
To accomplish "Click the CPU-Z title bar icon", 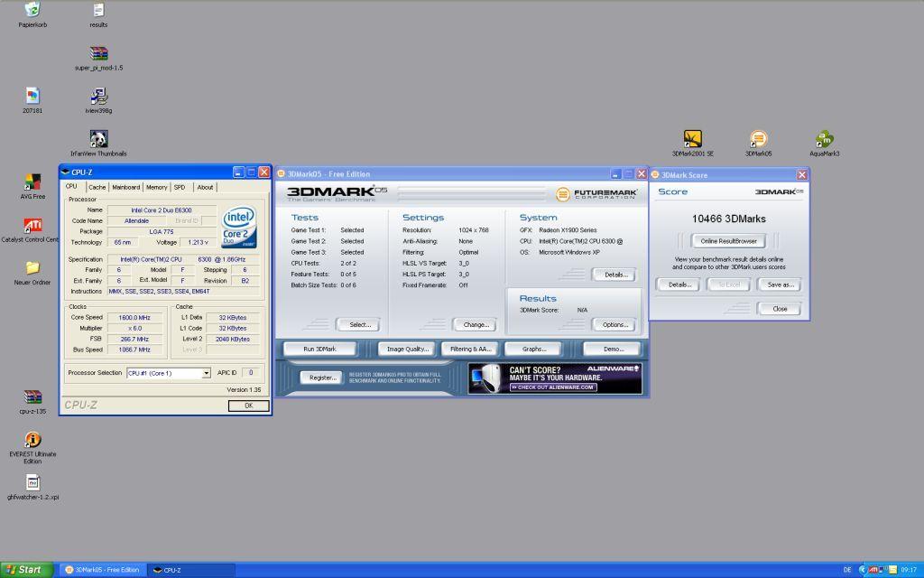I will click(65, 172).
